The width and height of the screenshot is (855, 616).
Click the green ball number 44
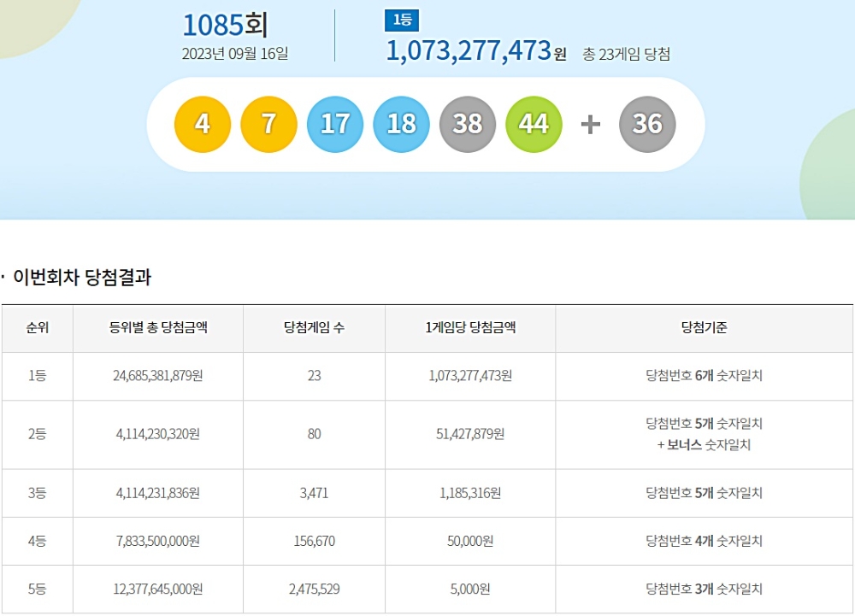click(534, 124)
